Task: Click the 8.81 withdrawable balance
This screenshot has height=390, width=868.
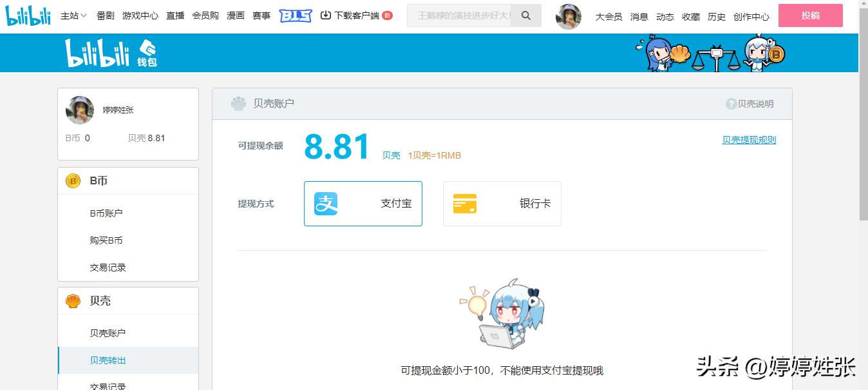Action: 337,147
